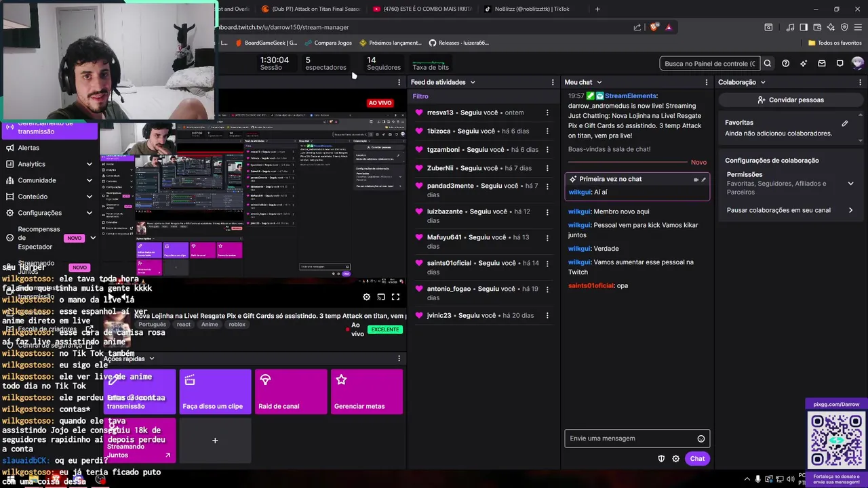Image resolution: width=868 pixels, height=488 pixels.
Task: Open Meu chat panel options menu
Action: [707, 82]
